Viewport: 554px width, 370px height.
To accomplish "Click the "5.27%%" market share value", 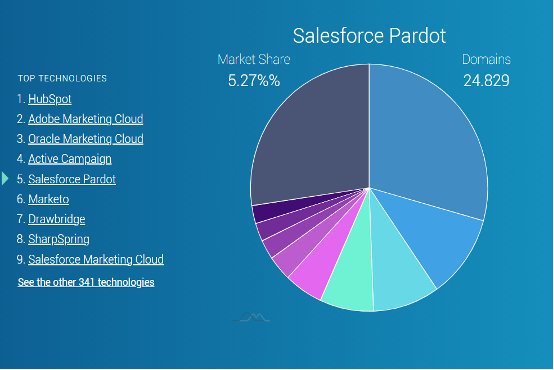I will (254, 81).
